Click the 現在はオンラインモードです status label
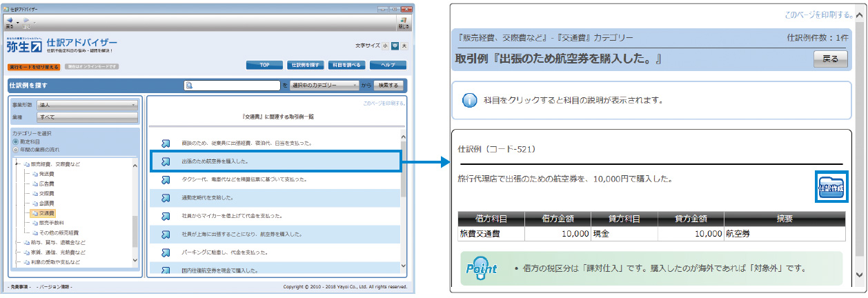The height and width of the screenshot is (298, 868). pos(92,67)
